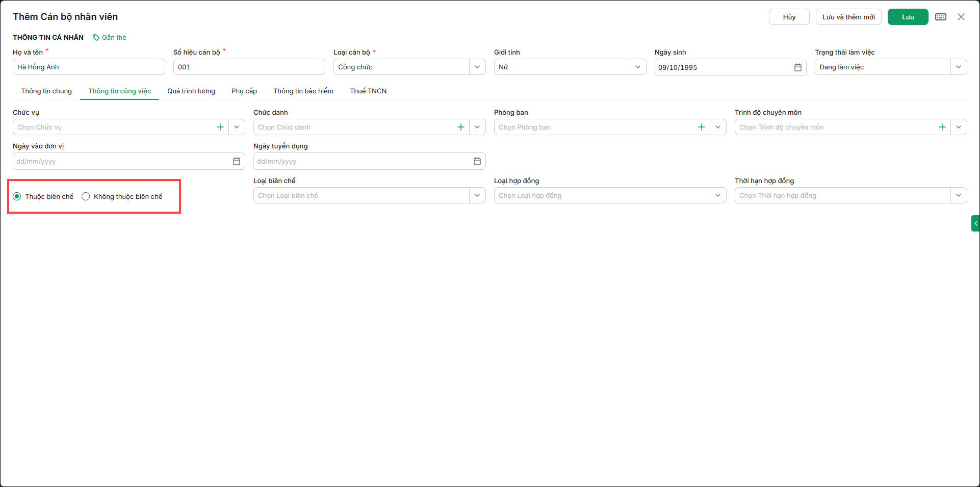Add new Trình độ chuyên môn plus icon
The image size is (980, 487).
[x=942, y=127]
